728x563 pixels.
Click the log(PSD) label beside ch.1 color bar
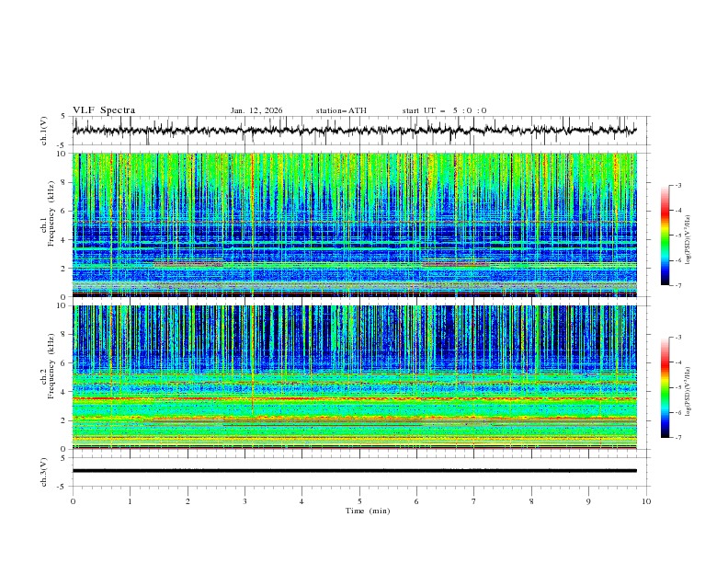(688, 239)
